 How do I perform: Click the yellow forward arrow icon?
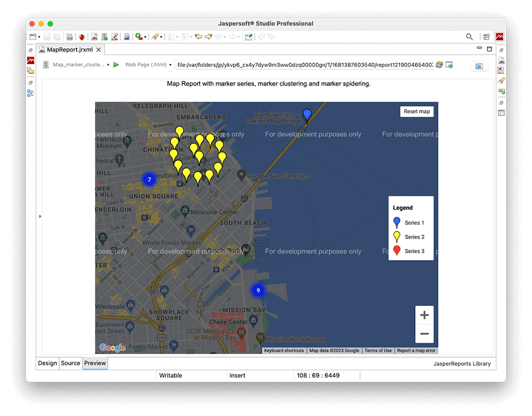pyautogui.click(x=209, y=37)
